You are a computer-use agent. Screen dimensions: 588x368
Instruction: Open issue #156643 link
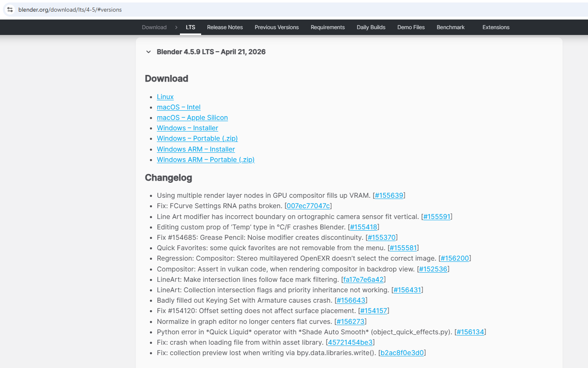click(x=351, y=301)
